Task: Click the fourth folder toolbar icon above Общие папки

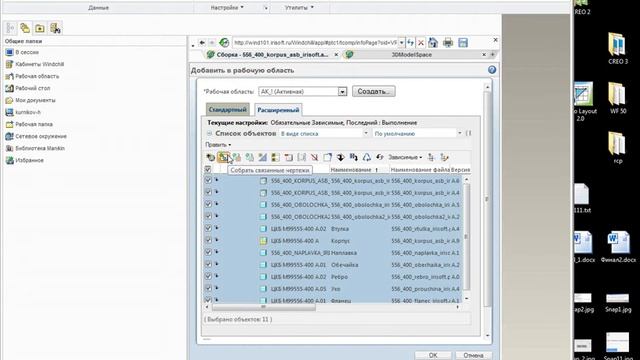Action: [55, 28]
